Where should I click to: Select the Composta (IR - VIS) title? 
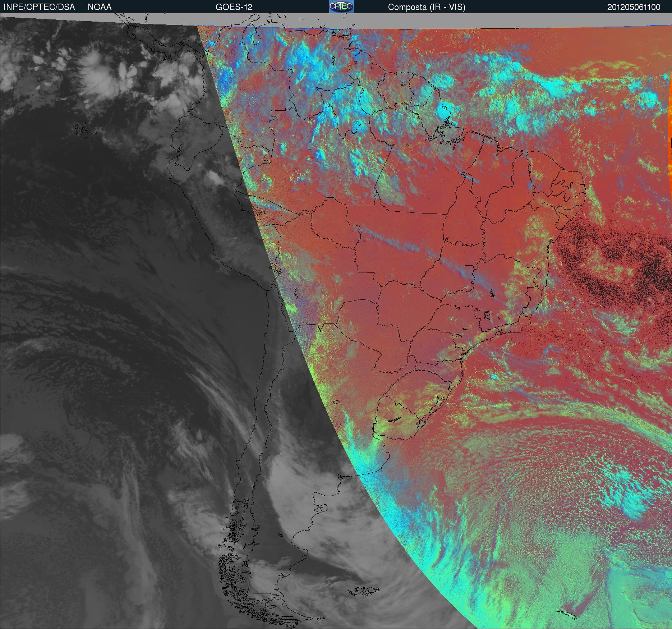tap(427, 8)
